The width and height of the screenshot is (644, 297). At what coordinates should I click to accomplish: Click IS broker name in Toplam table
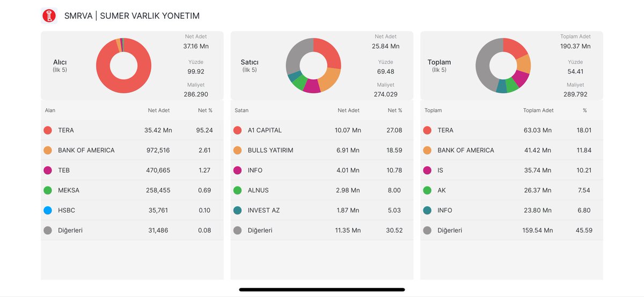pyautogui.click(x=440, y=170)
